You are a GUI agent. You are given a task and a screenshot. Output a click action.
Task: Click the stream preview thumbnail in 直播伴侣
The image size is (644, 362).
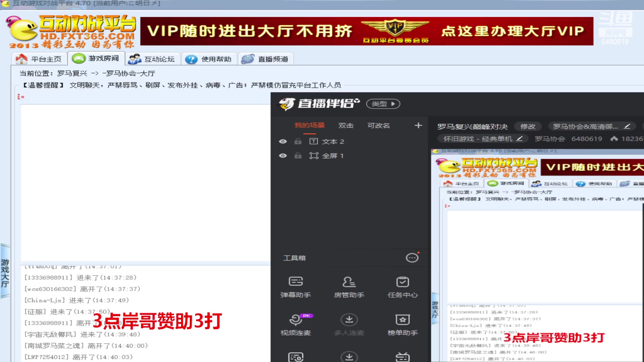(537, 255)
